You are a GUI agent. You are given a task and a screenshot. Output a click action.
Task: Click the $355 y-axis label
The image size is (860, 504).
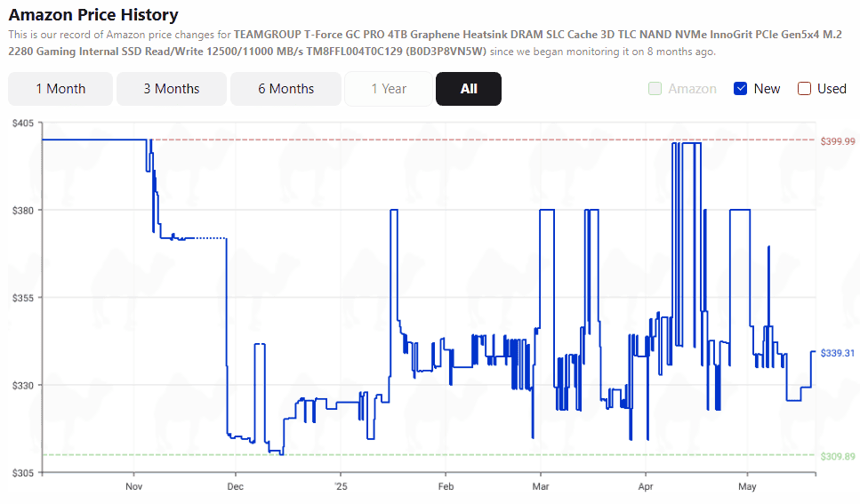tap(23, 299)
